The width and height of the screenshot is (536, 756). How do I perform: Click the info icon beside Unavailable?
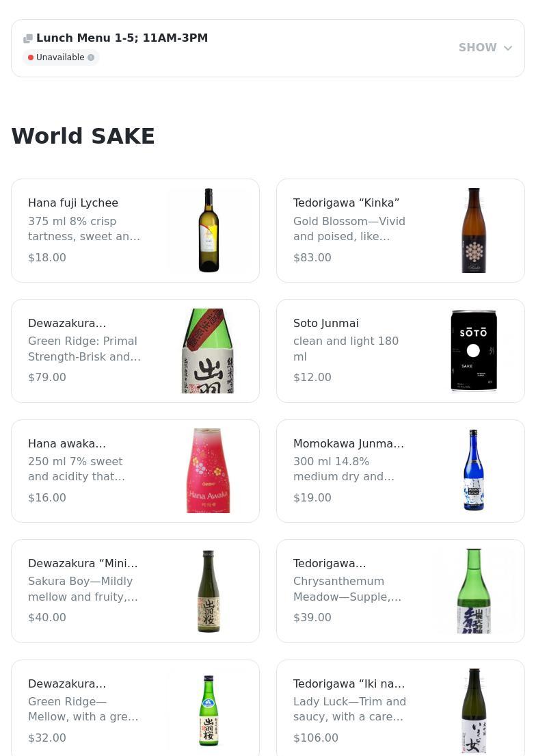point(91,57)
